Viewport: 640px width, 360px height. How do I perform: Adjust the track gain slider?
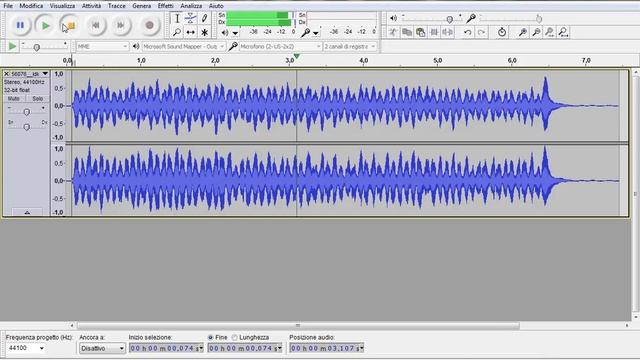[27, 112]
